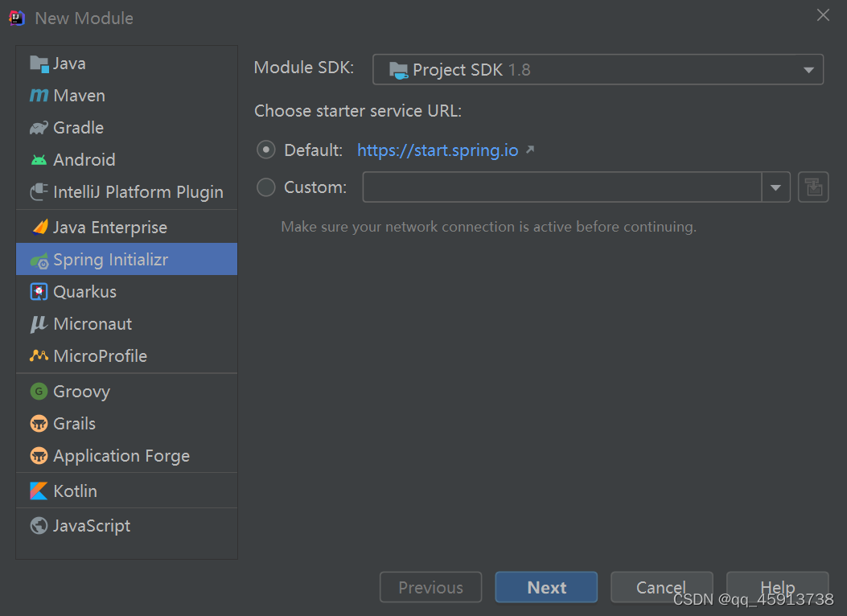Click the external link arrow after start.spring.io

point(530,150)
